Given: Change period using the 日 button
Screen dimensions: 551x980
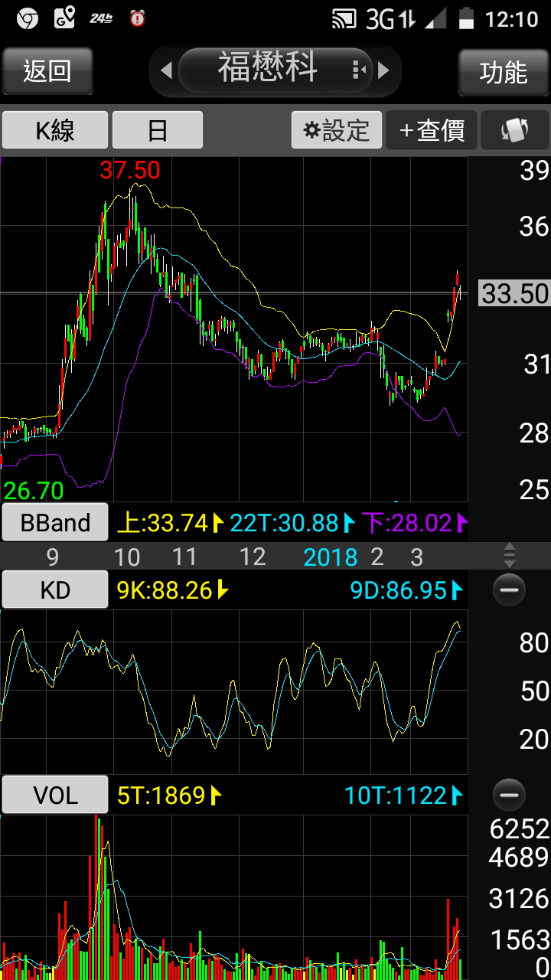Looking at the screenshot, I should tap(158, 130).
